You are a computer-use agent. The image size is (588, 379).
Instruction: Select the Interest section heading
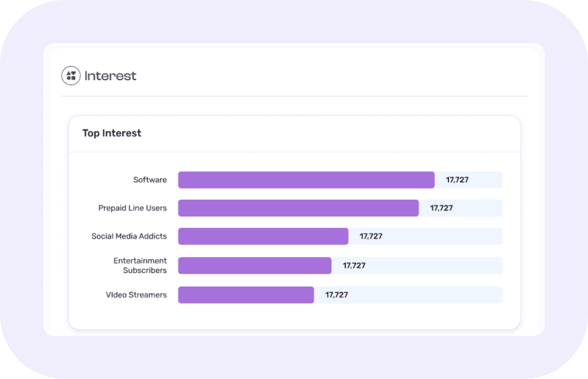tap(111, 76)
